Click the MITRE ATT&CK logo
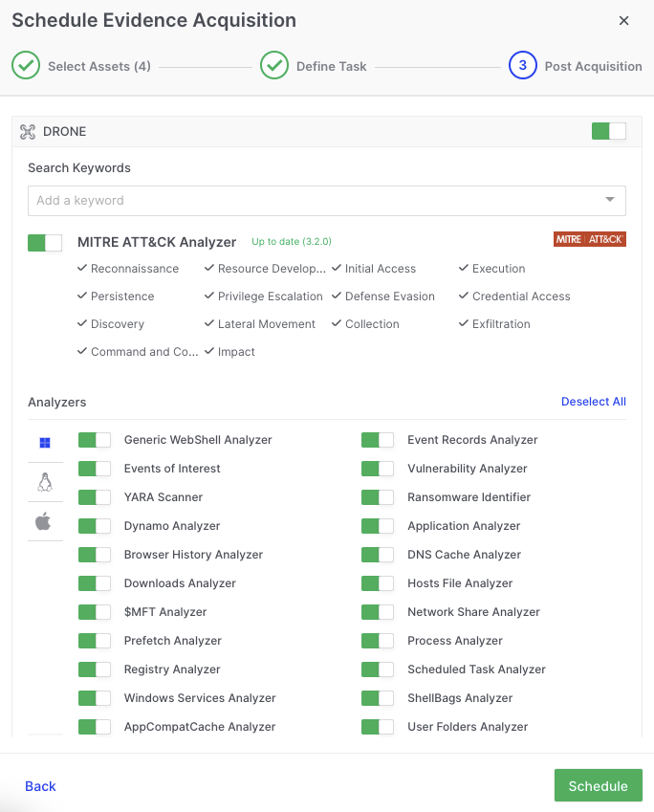This screenshot has width=654, height=812. (589, 239)
